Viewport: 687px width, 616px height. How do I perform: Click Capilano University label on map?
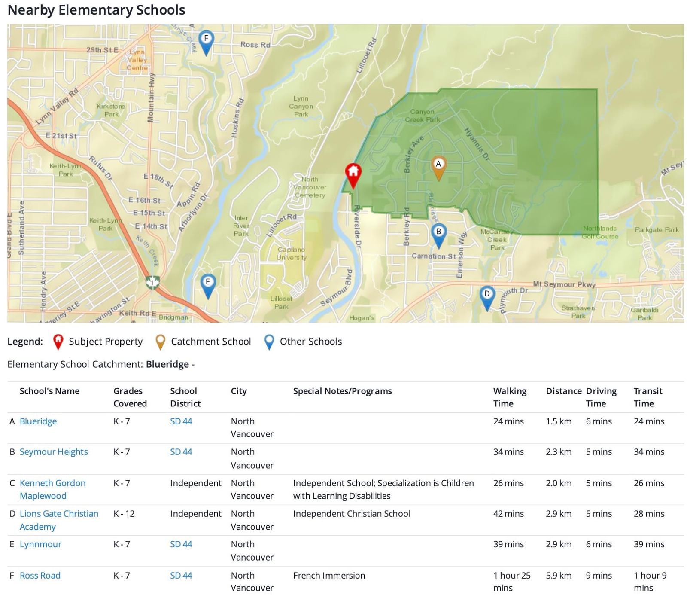pyautogui.click(x=291, y=253)
